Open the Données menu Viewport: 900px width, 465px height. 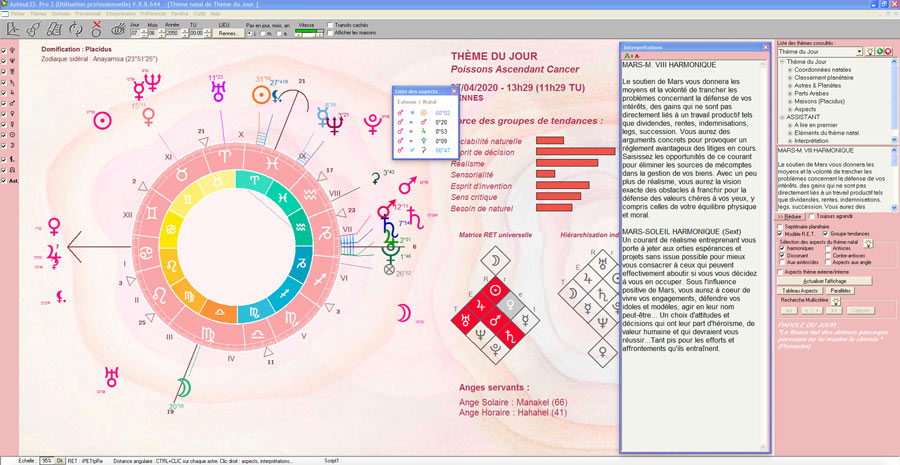click(61, 14)
